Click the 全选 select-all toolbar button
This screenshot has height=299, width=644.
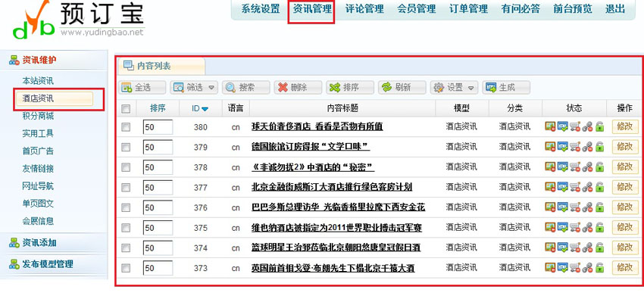click(x=142, y=87)
